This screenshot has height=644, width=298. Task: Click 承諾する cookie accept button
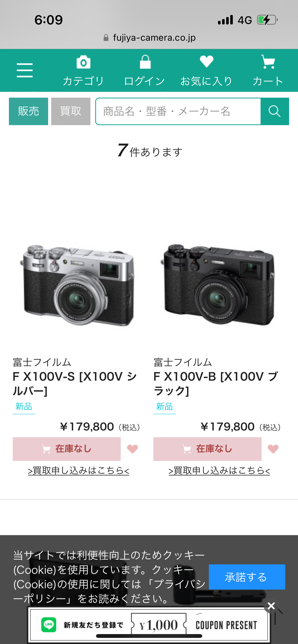click(x=247, y=577)
